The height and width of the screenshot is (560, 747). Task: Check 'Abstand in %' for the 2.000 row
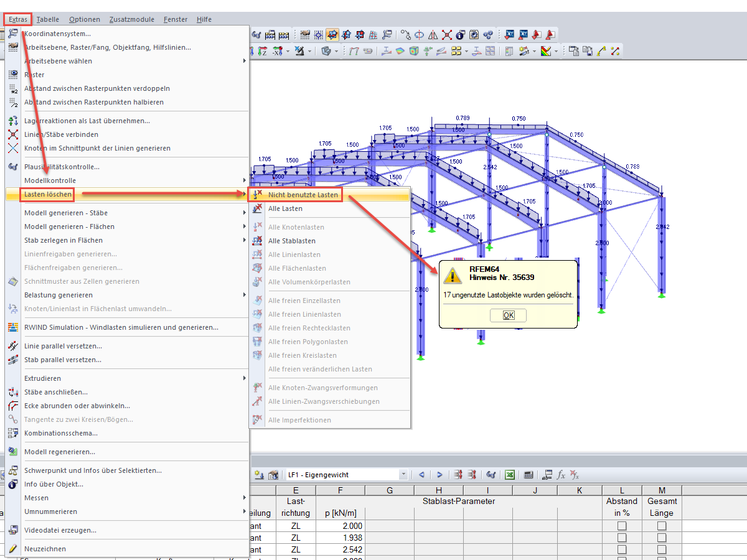tap(622, 526)
